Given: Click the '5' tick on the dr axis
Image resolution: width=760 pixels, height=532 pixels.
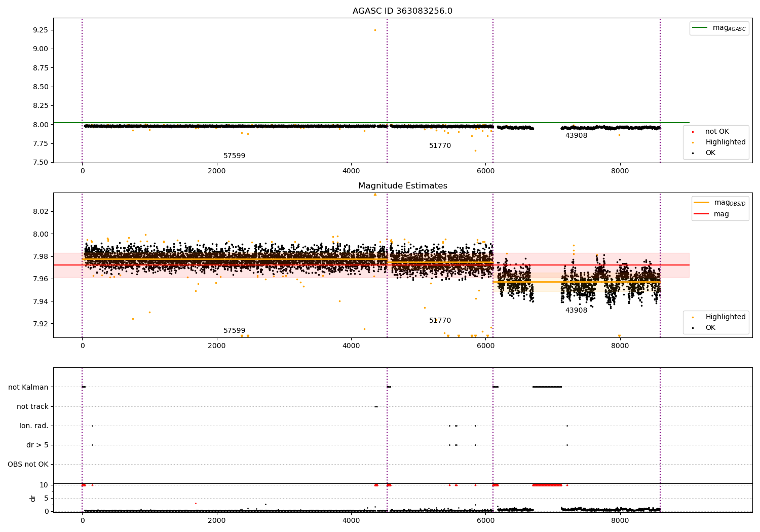Looking at the screenshot, I should tap(46, 498).
